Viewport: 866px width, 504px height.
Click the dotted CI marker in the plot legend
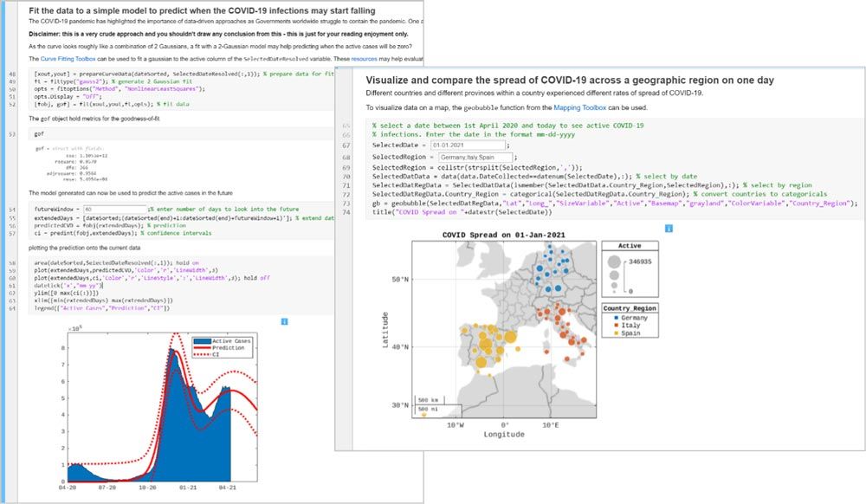pyautogui.click(x=203, y=355)
